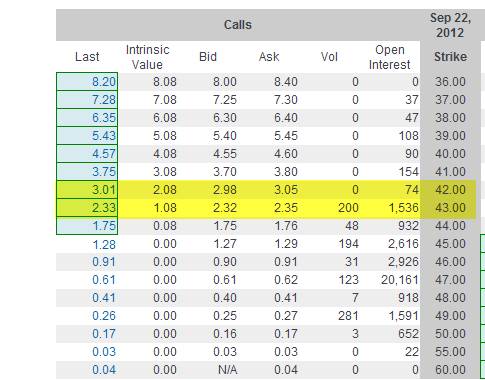Open the 5.43 last price link

click(x=104, y=136)
